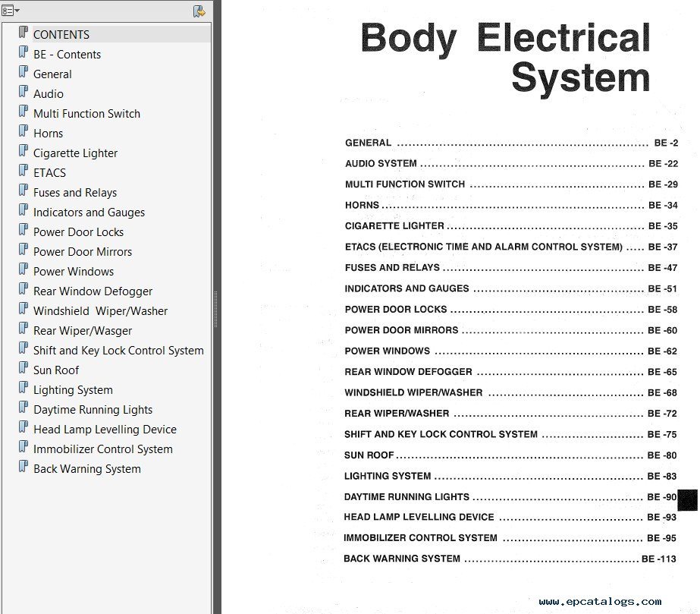700x614 pixels.
Task: Open the Lighting System bookmark
Action: (73, 389)
